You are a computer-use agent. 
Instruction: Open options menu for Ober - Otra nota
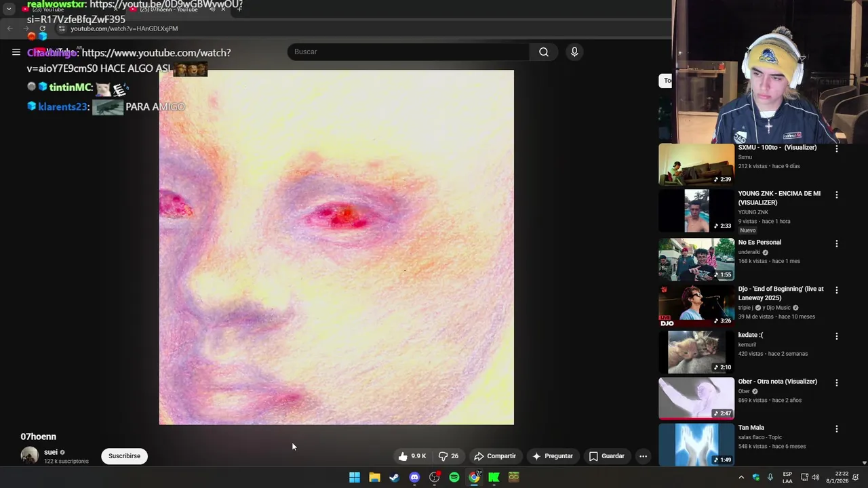(x=836, y=382)
